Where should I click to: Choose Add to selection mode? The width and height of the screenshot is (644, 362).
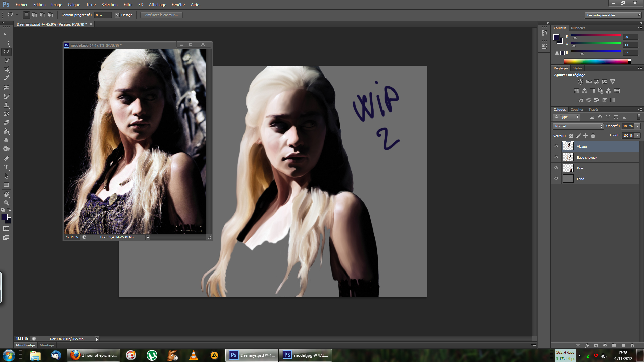pyautogui.click(x=34, y=15)
